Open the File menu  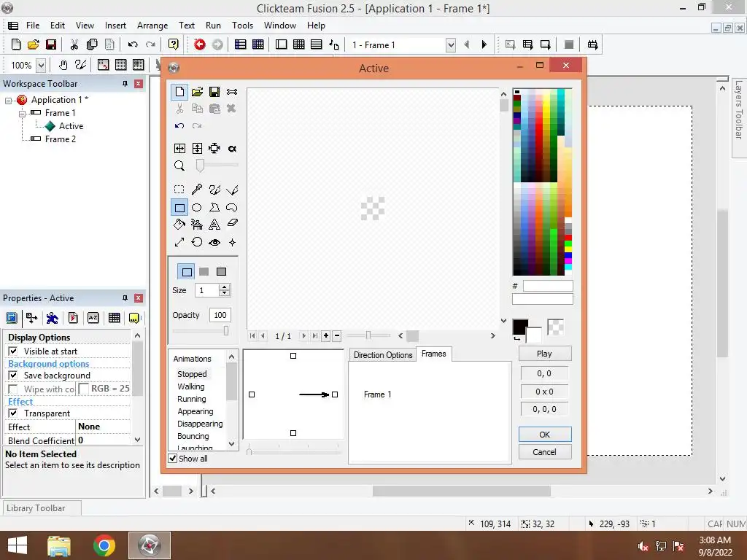click(x=33, y=26)
